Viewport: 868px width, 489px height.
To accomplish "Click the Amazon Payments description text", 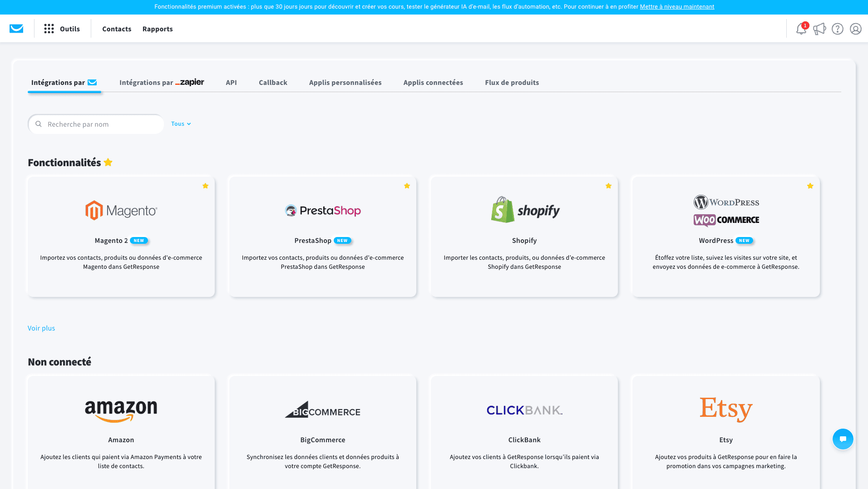I will (121, 461).
